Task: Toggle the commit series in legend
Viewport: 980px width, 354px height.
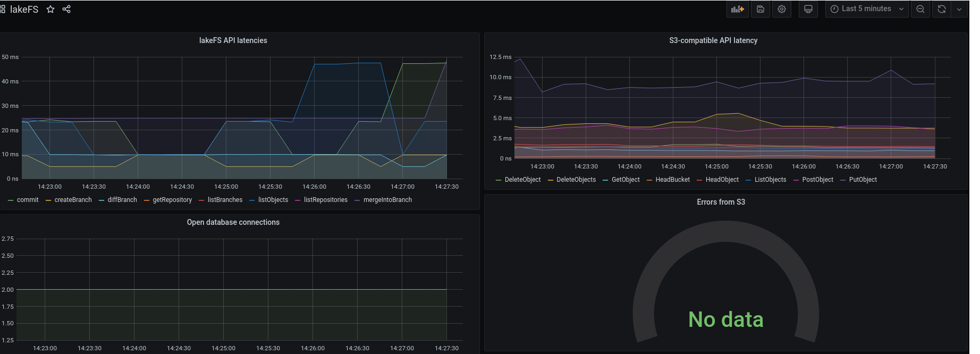Action: click(28, 200)
